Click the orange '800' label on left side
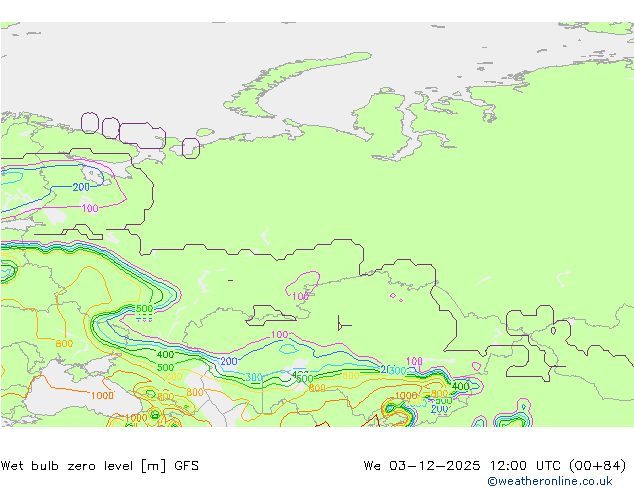The width and height of the screenshot is (634, 490). click(64, 344)
